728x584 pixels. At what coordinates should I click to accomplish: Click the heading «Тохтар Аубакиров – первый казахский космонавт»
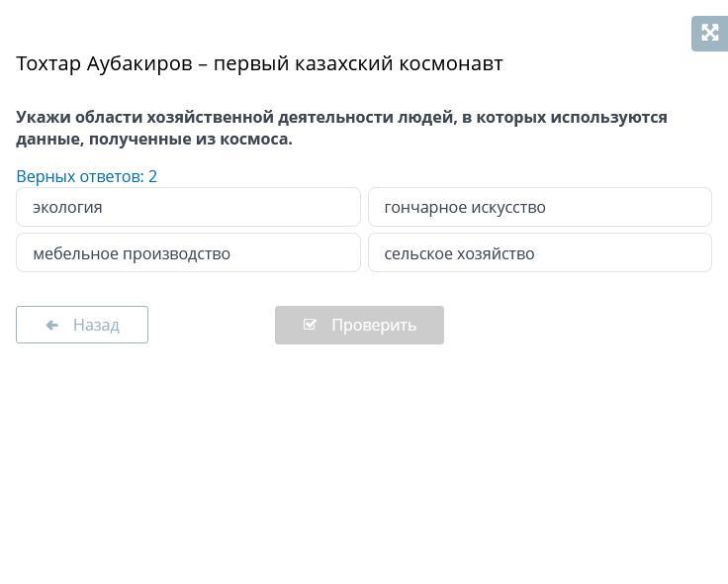pyautogui.click(x=259, y=63)
